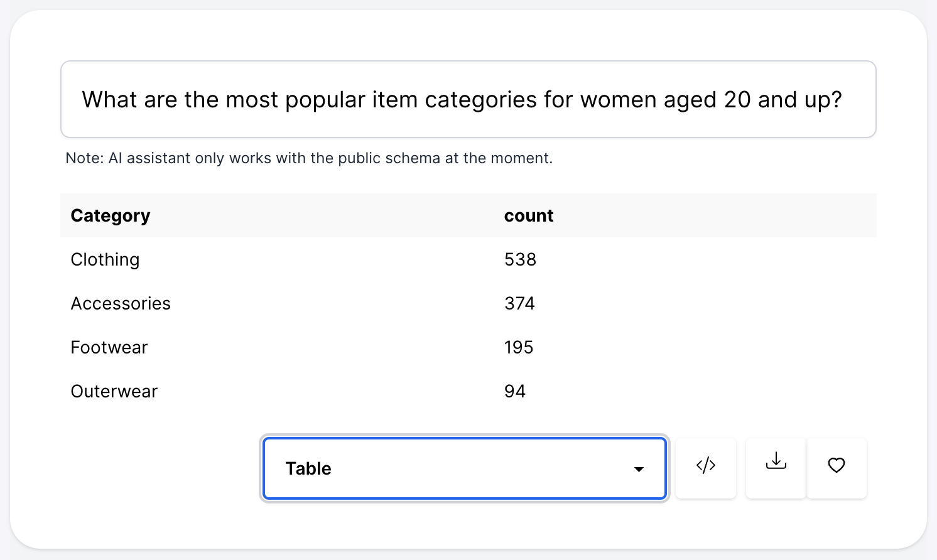Show the generated SQL code icon
The width and height of the screenshot is (937, 560).
[706, 466]
